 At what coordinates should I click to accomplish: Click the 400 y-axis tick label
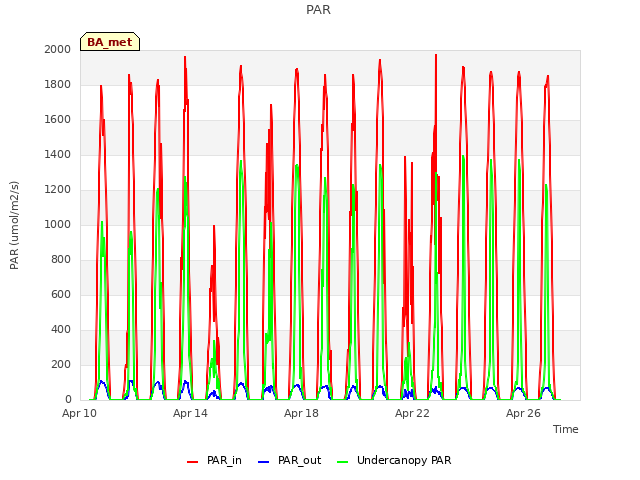pyautogui.click(x=61, y=329)
